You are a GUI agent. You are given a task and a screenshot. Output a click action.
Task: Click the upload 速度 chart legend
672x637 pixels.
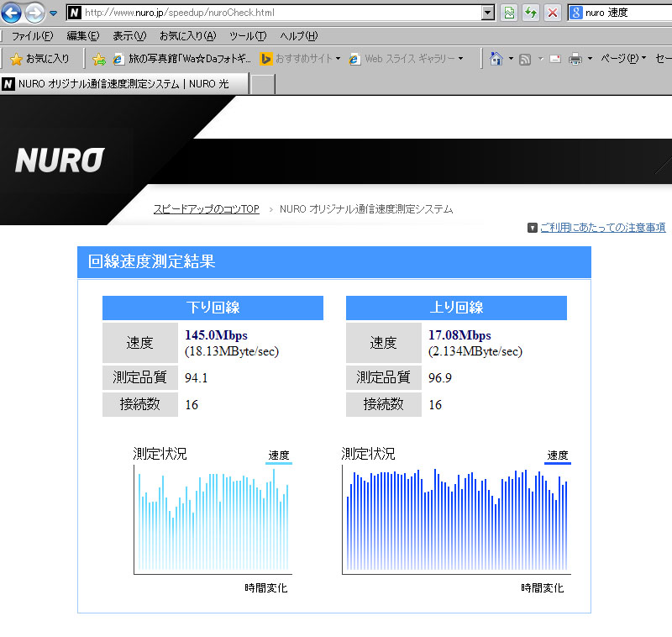[x=558, y=456]
